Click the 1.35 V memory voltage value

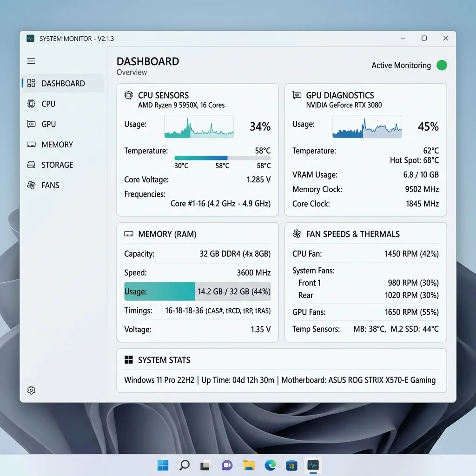pos(261,330)
